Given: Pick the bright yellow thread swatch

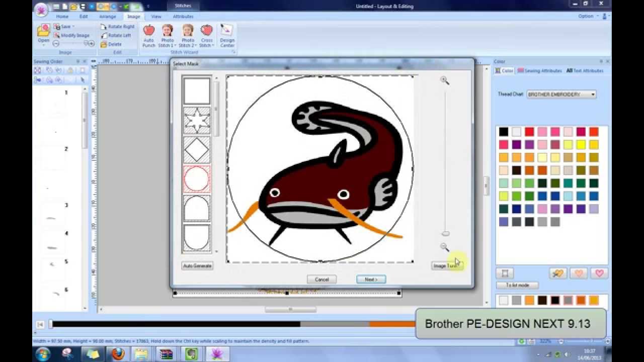Looking at the screenshot, I should 581,145.
